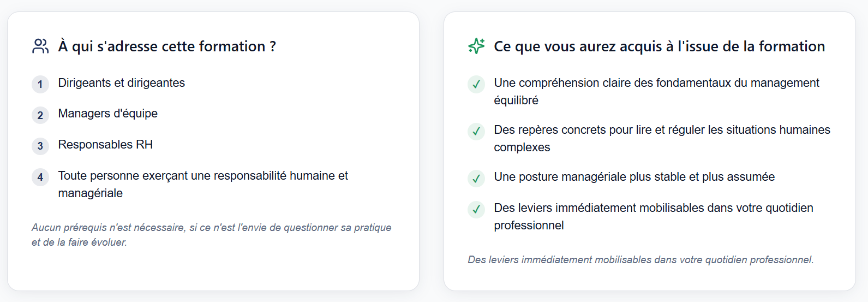Viewport: 868px width, 302px height.
Task: Click Une posture managériale plus stable text
Action: click(x=634, y=177)
